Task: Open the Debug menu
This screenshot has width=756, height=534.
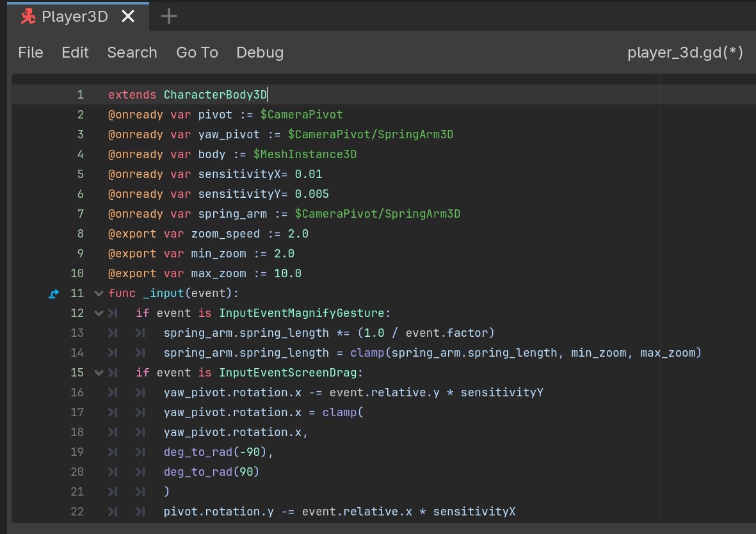Action: 260,53
